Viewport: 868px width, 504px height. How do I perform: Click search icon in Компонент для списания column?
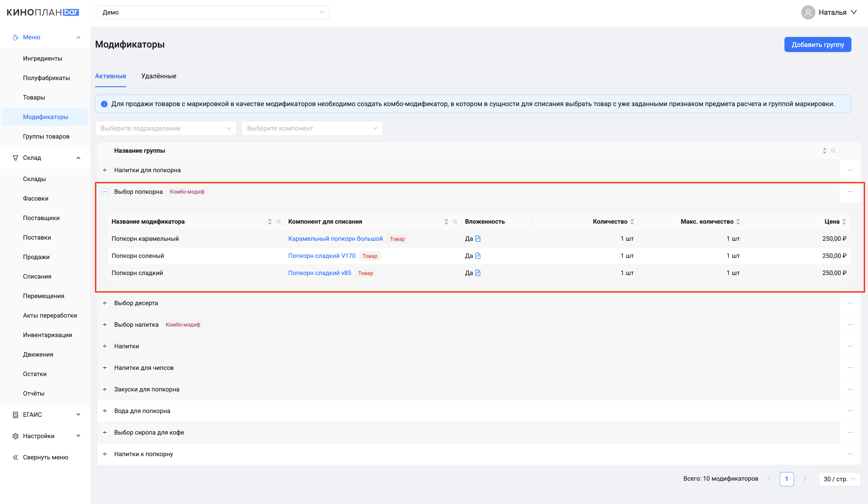[x=455, y=222]
